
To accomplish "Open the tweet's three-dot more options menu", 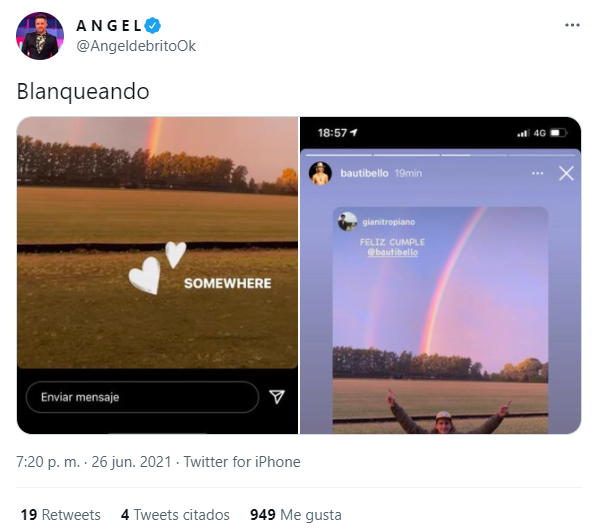I will point(572,25).
